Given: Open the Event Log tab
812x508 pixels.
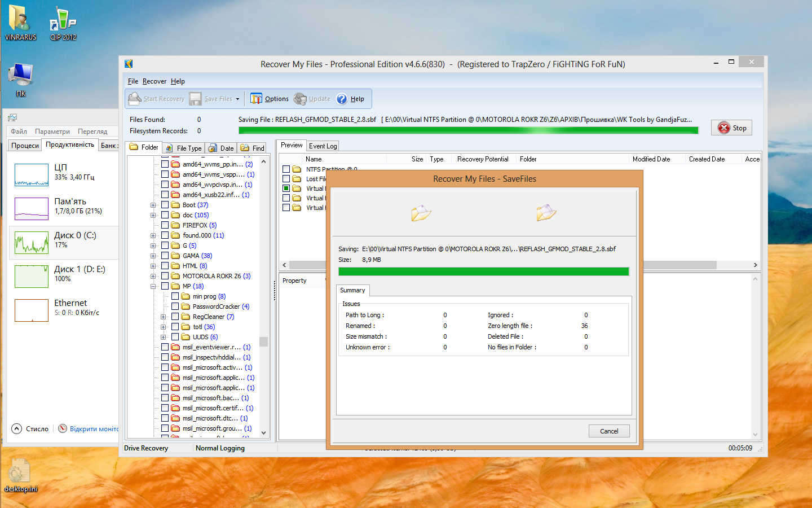Looking at the screenshot, I should tap(323, 146).
